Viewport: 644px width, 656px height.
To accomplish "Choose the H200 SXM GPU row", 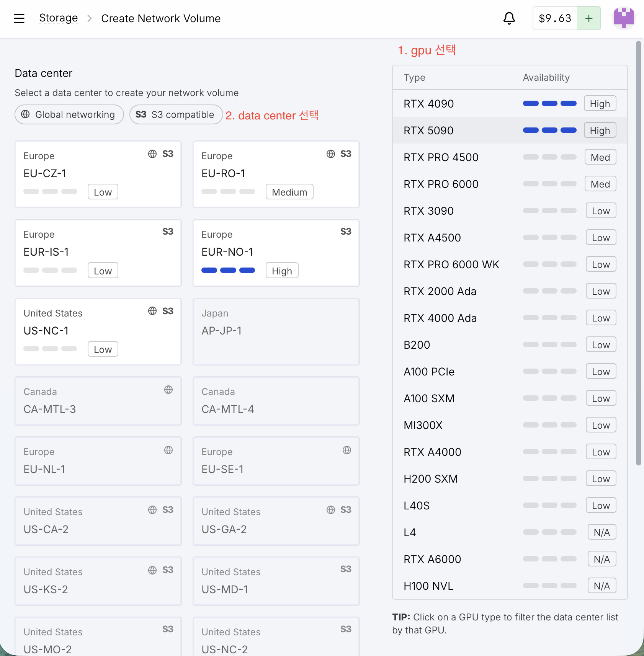I will click(510, 478).
